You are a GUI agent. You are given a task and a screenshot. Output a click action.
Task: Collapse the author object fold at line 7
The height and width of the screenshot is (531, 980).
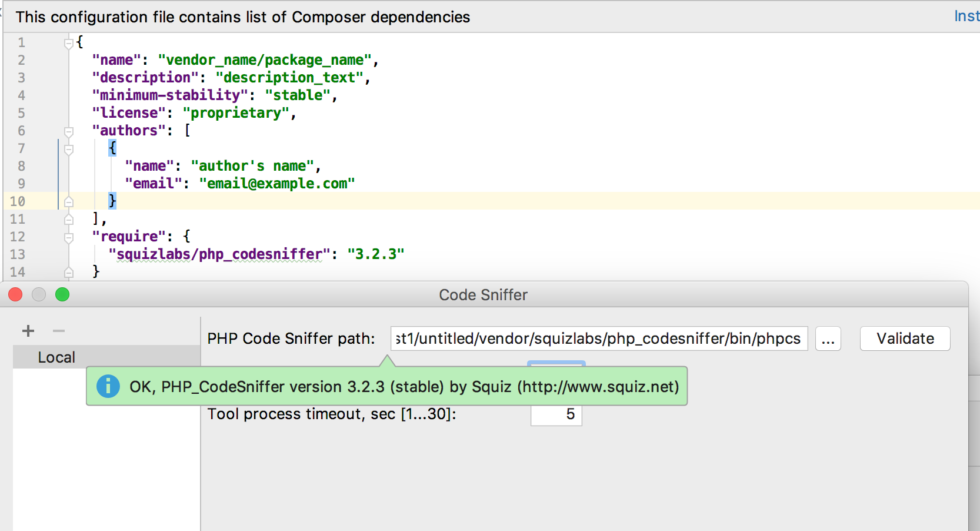[x=69, y=149]
